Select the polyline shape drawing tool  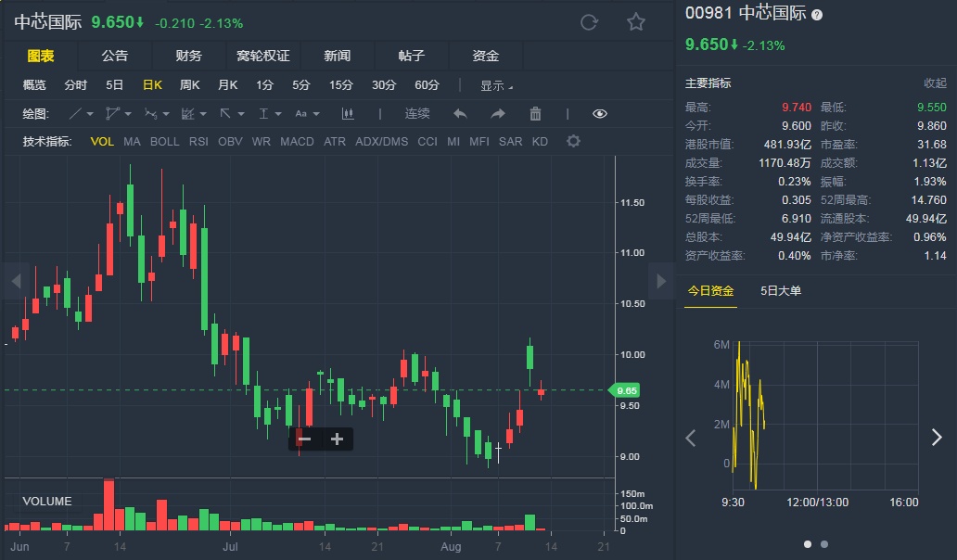point(112,113)
